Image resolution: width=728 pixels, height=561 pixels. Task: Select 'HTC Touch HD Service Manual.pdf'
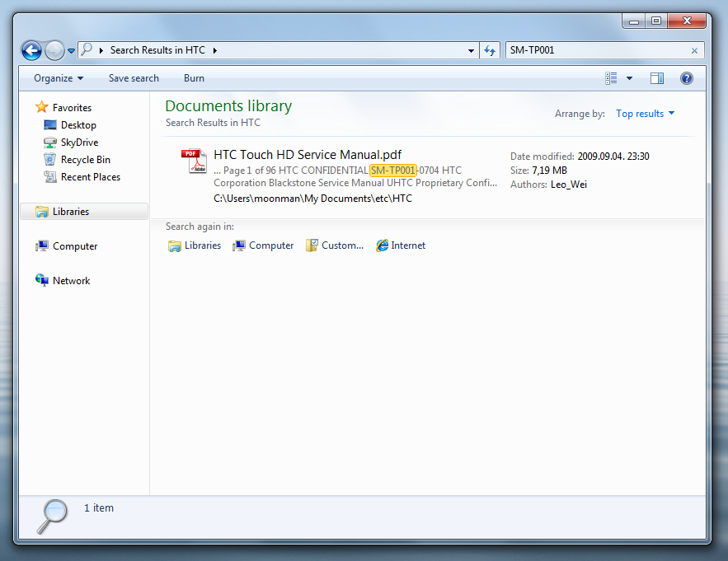point(308,155)
